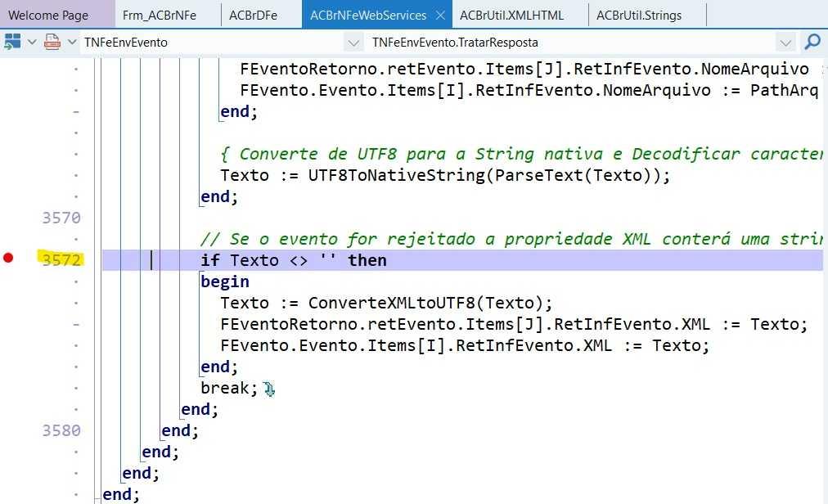Click the '// Se o evento for rejeitado' comment
Screen dimensions: 828x504
click(511, 240)
